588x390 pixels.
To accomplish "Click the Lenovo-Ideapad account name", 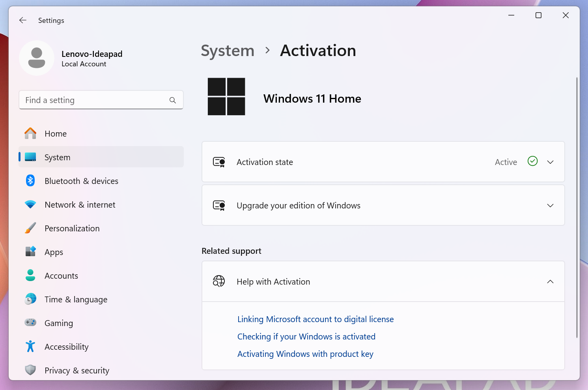I will pos(92,54).
